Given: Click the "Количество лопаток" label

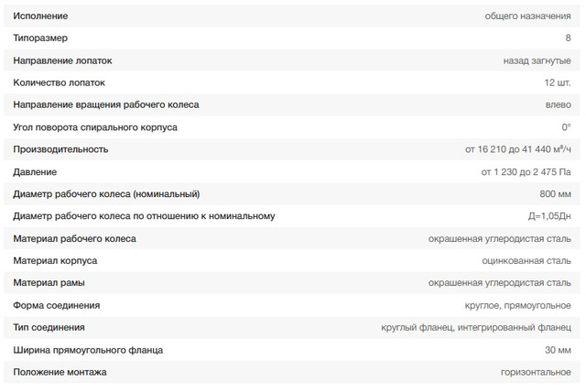Looking at the screenshot, I should click(60, 82).
